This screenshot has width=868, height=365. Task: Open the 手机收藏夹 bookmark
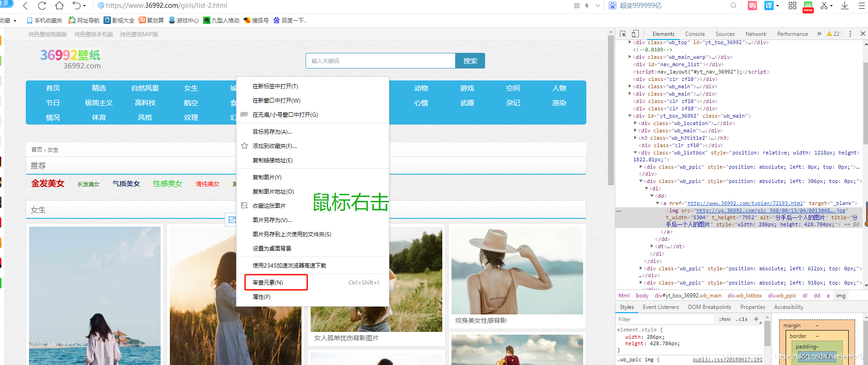(x=44, y=20)
